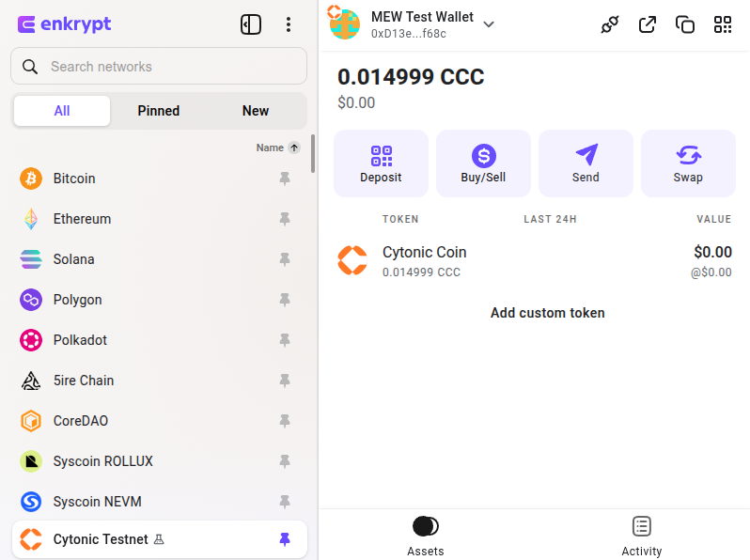Collapse the sidebar with the panel icon
Screen dimensions: 750x560
point(251,24)
